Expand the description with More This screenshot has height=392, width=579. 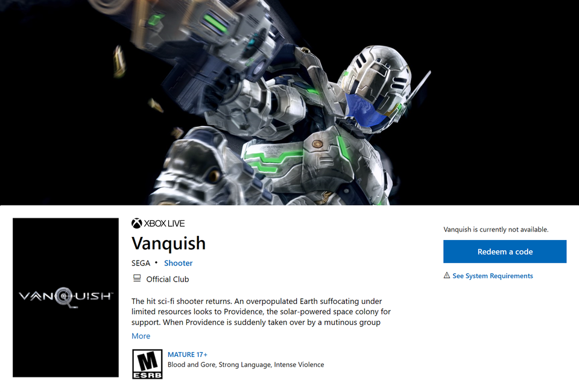click(141, 336)
